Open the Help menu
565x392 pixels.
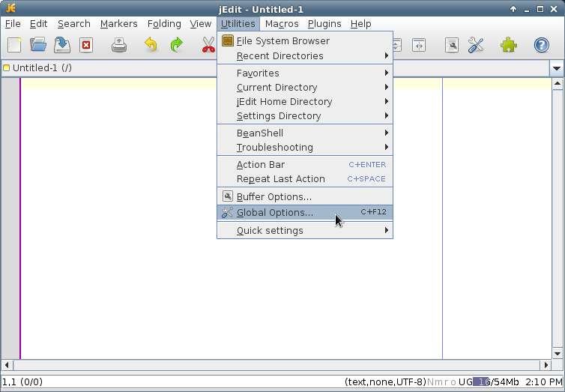click(x=360, y=24)
